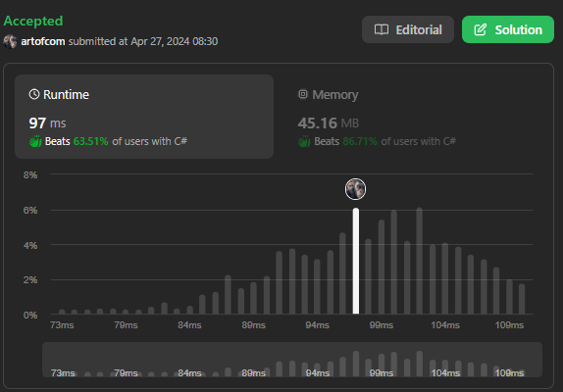Click the artofcom avatar beside username
Screen dimensions: 563x392
(11, 41)
